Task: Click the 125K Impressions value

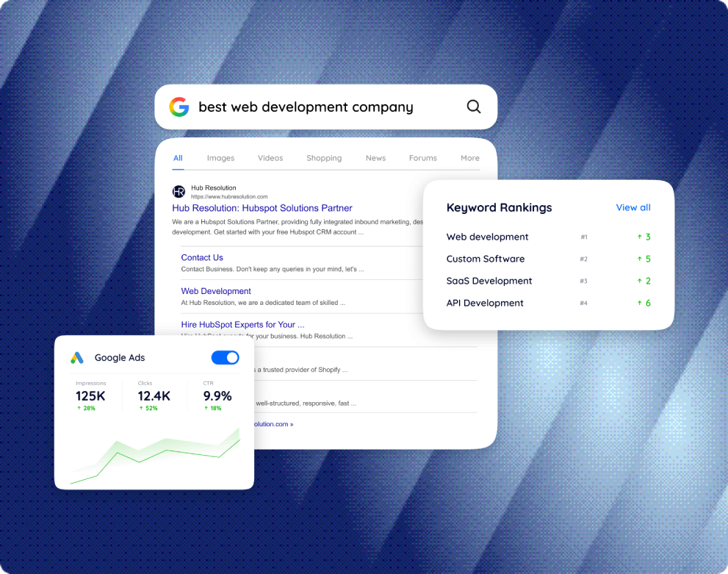Action: 90,396
